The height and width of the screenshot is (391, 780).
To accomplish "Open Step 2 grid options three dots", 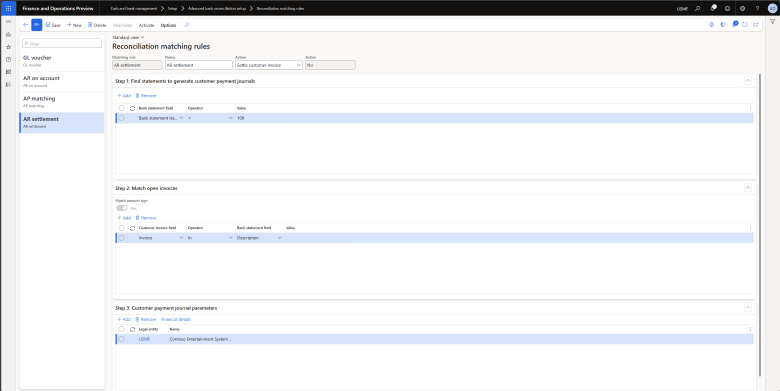I will [750, 228].
